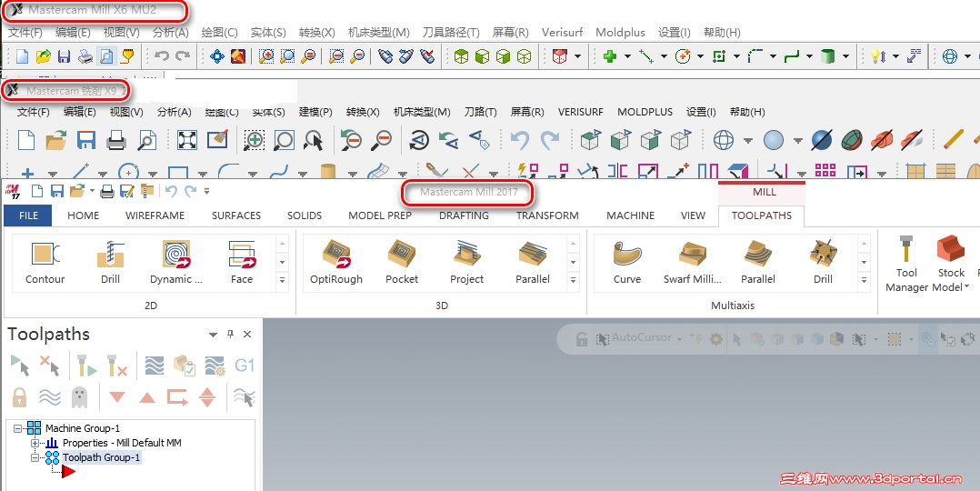This screenshot has width=980, height=491.
Task: Select Toolpath Group-1 in the tree
Action: [x=101, y=458]
